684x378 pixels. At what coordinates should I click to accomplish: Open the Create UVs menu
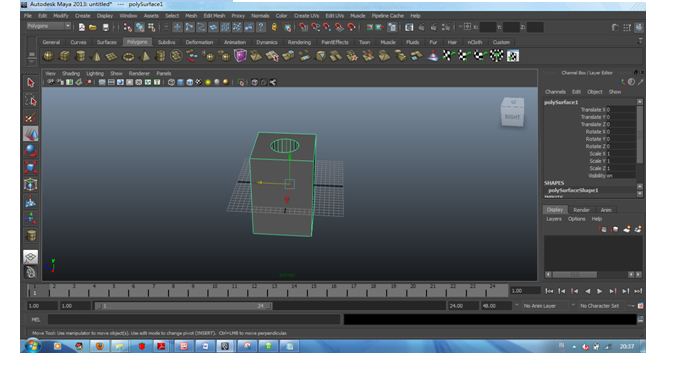(306, 16)
